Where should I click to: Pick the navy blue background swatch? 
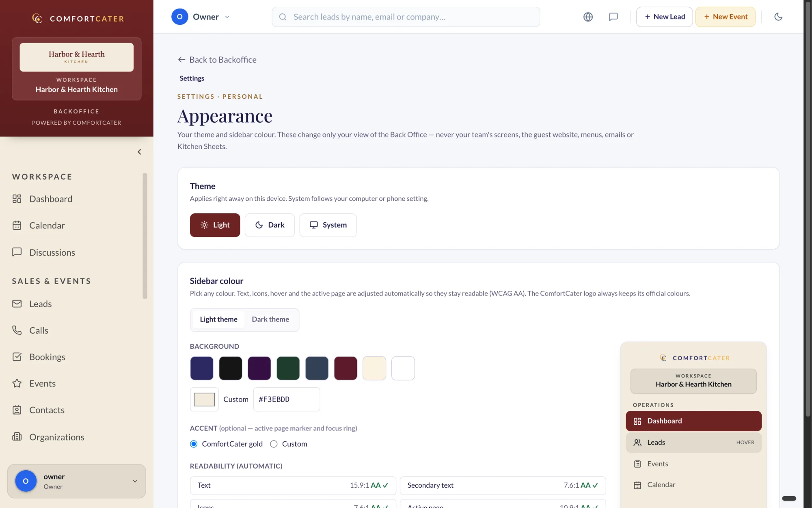click(202, 368)
